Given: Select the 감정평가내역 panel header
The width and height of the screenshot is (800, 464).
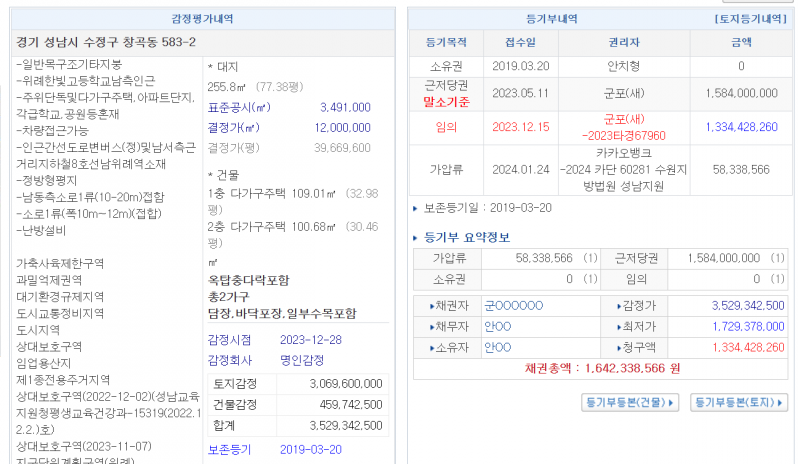Looking at the screenshot, I should pos(204,19).
